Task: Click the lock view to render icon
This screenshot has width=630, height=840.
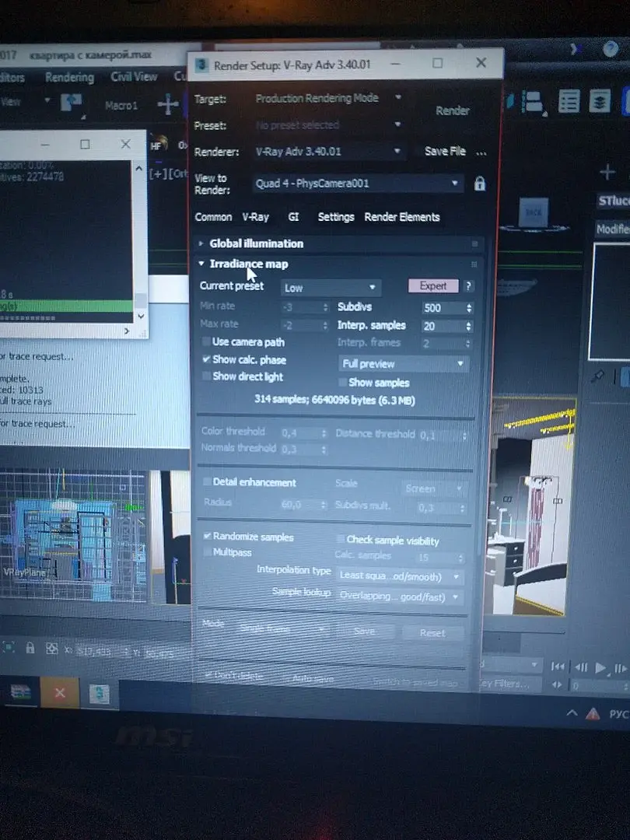Action: coord(479,184)
